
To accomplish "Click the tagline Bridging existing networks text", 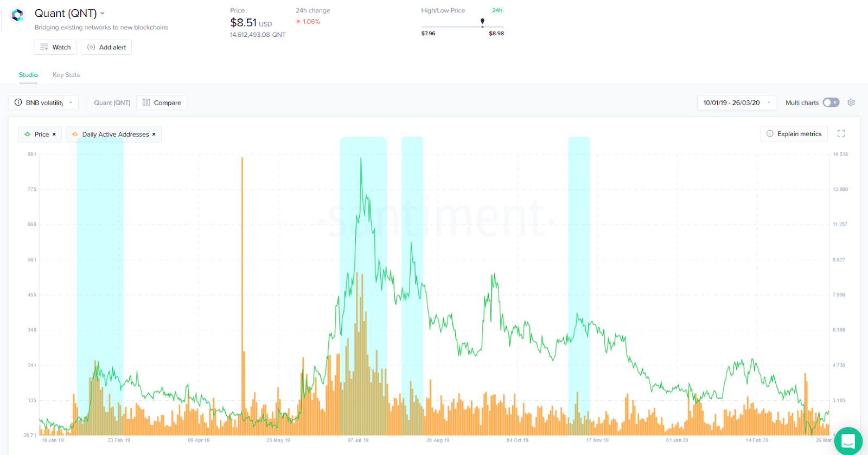I will coord(101,27).
